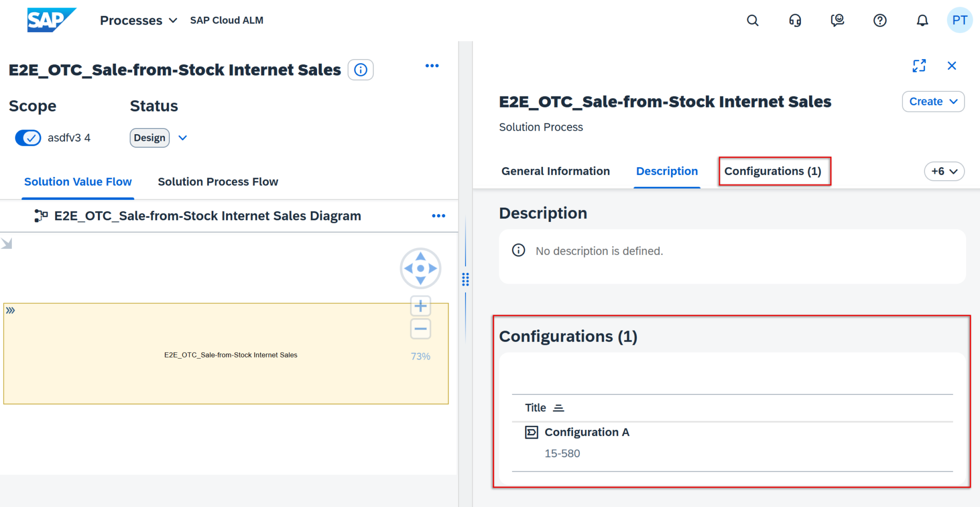
Task: Zoom out the diagram with minus button
Action: click(420, 329)
